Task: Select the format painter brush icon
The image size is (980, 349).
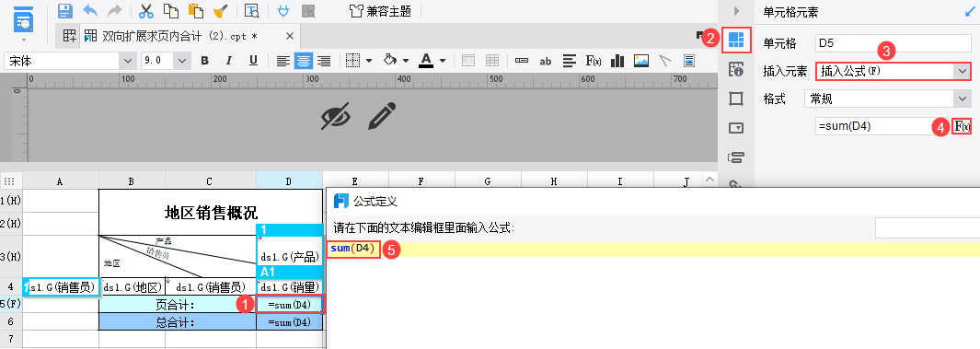Action: (220, 11)
